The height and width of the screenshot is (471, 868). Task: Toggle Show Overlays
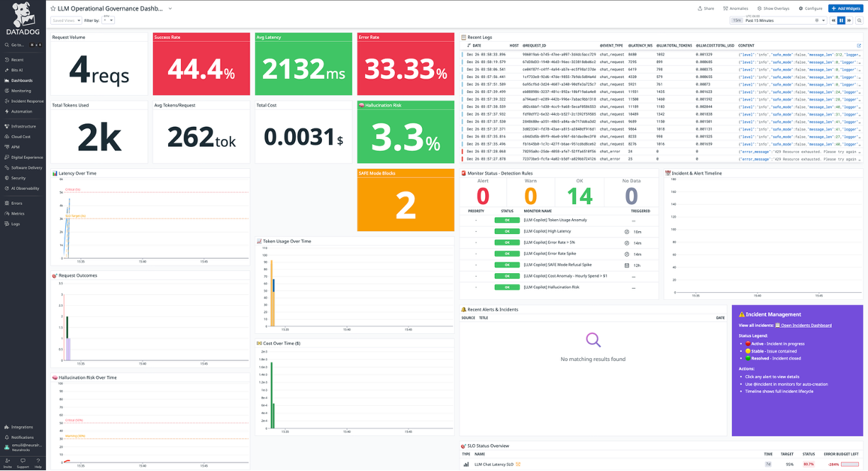tap(774, 9)
